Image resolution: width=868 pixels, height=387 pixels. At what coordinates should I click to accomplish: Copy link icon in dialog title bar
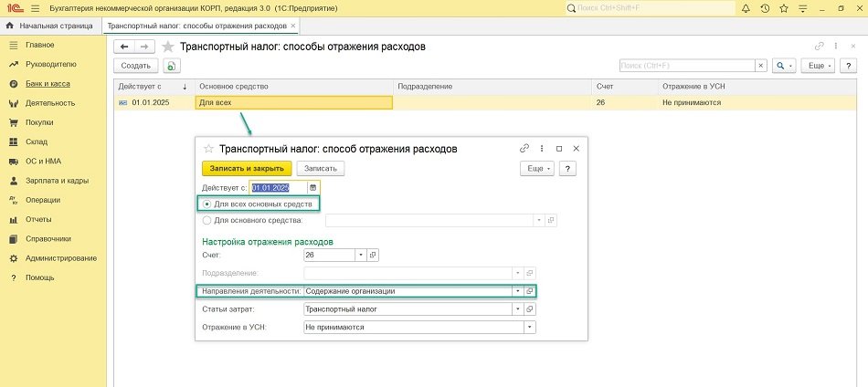pyautogui.click(x=524, y=148)
